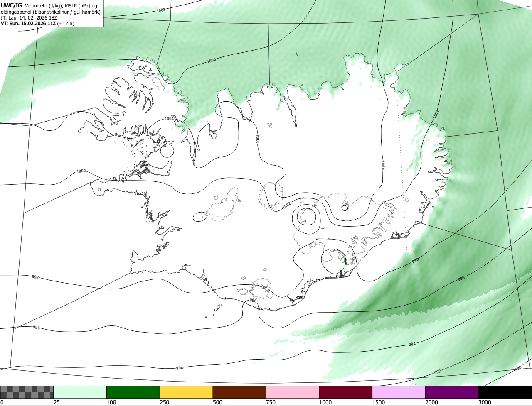Click the light mint 25–100 legend swatch
Screen dimensions: 532x406
pos(80,392)
